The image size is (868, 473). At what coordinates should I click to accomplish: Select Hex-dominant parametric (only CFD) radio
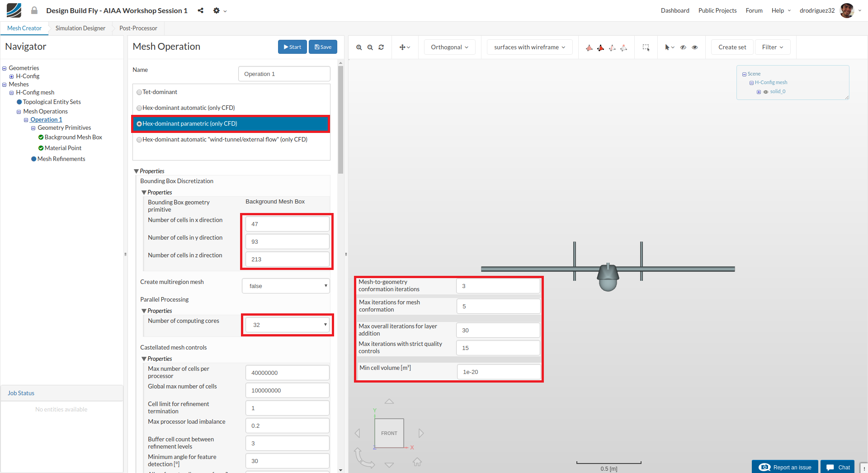click(139, 124)
